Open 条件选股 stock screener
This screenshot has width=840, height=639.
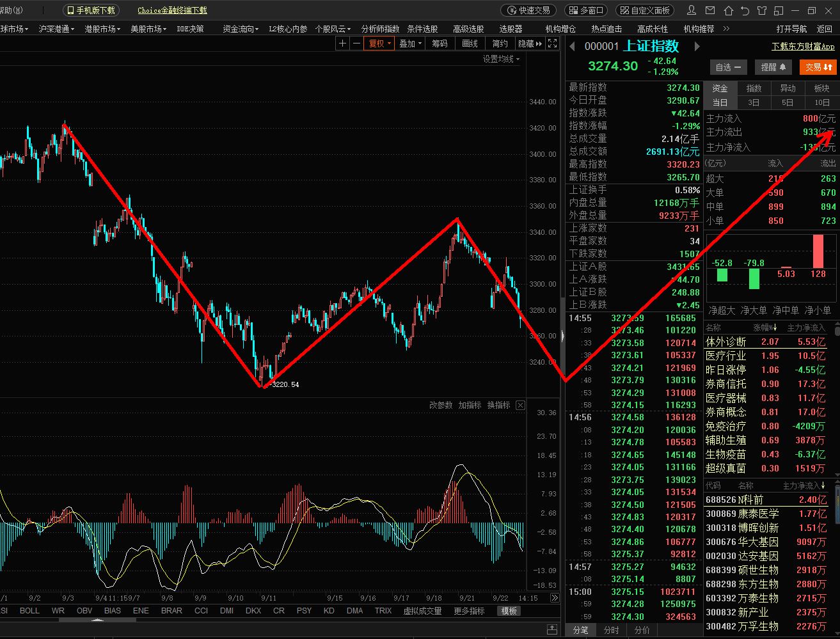click(x=422, y=29)
